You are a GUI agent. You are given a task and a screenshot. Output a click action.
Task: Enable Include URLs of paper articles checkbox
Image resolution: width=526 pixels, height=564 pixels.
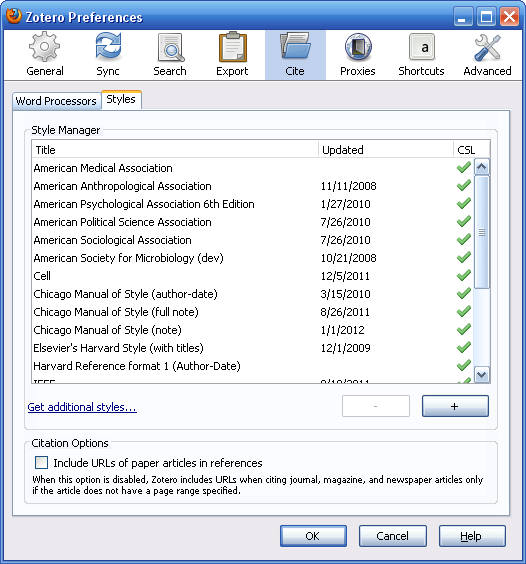pyautogui.click(x=41, y=463)
